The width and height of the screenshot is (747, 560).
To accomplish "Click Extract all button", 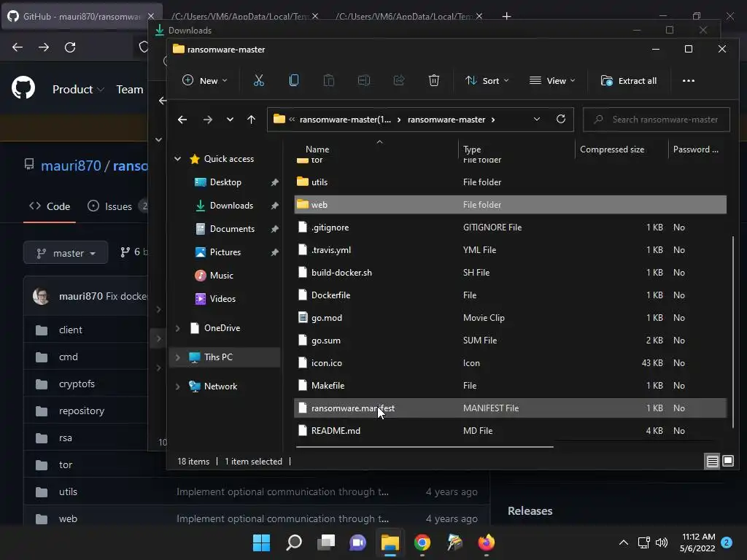I will (629, 80).
